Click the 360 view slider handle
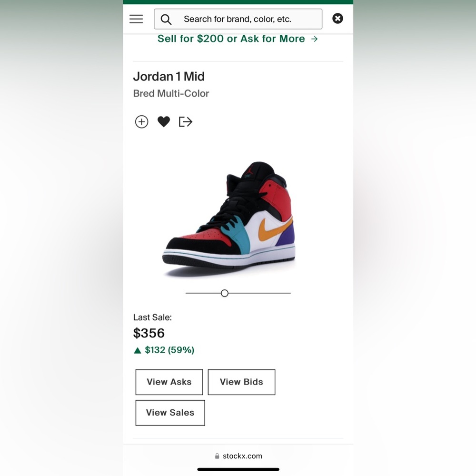476x476 pixels. (x=225, y=293)
